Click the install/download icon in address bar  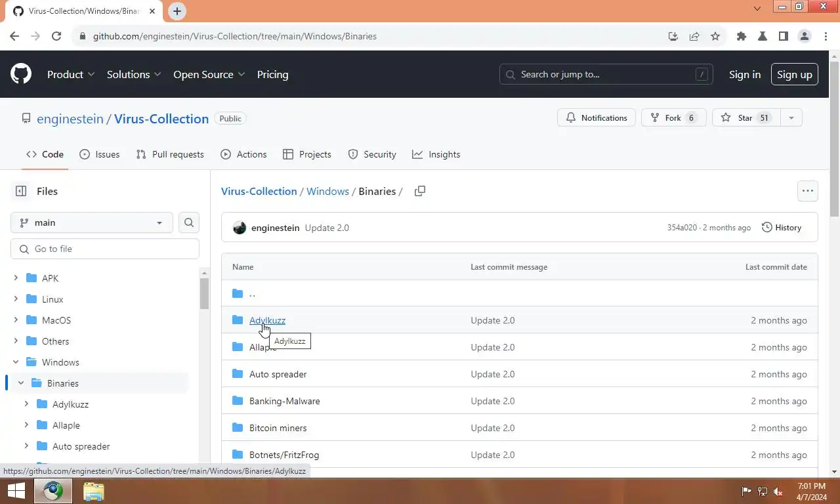pyautogui.click(x=673, y=36)
